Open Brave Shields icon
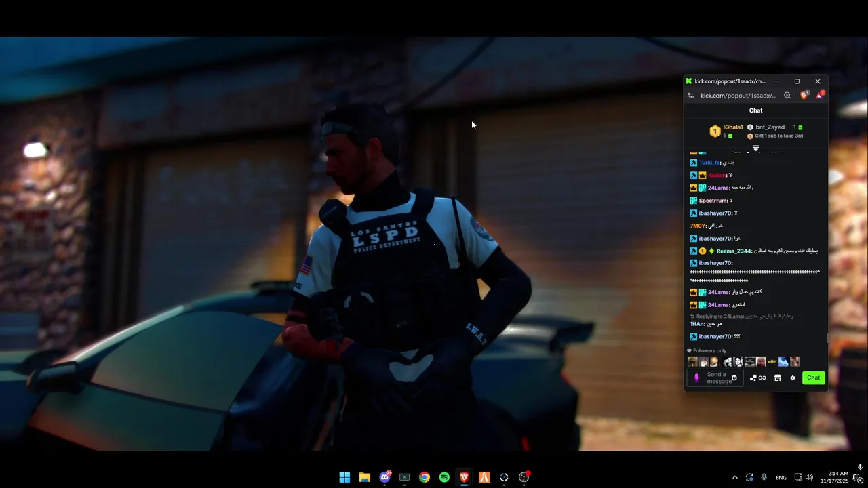Viewport: 868px width, 488px height. tap(804, 95)
